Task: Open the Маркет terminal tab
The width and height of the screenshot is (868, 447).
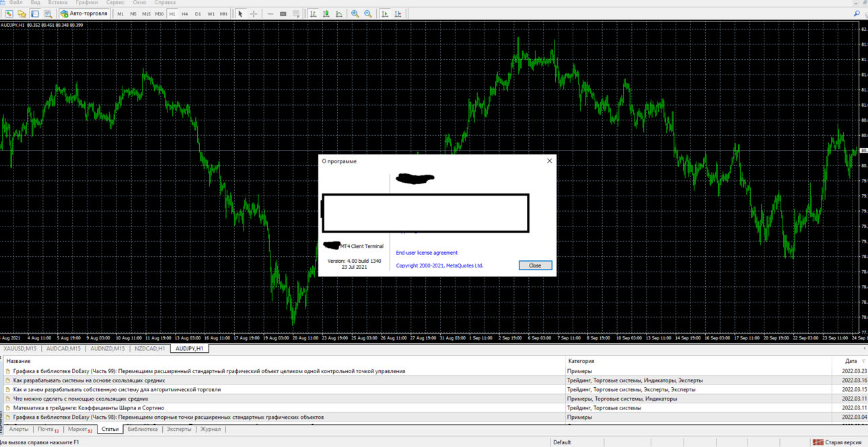Action: [79, 430]
